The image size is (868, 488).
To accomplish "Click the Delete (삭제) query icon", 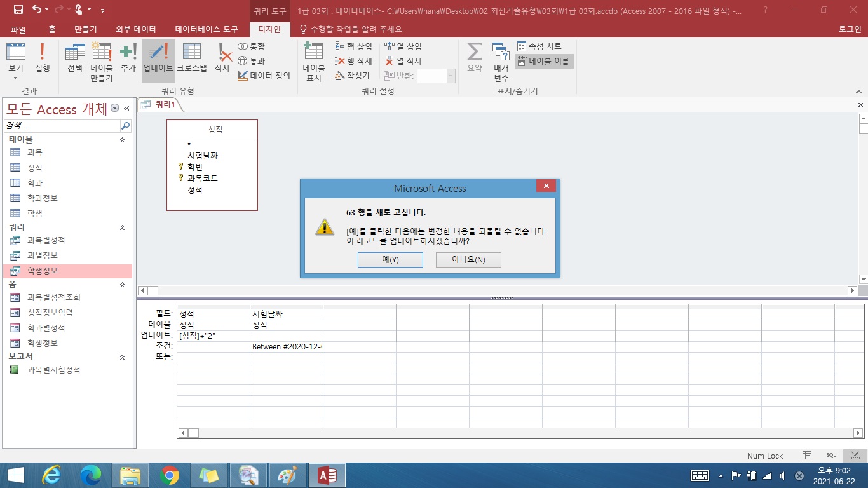I will pyautogui.click(x=222, y=57).
